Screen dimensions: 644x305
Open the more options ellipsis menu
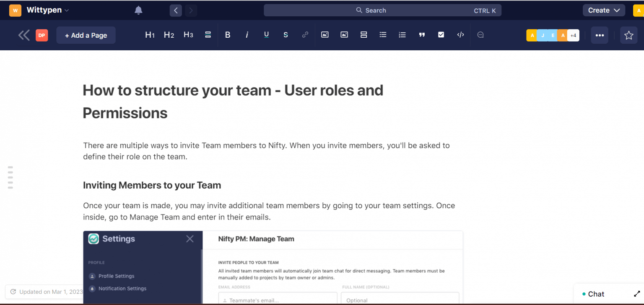pos(599,35)
